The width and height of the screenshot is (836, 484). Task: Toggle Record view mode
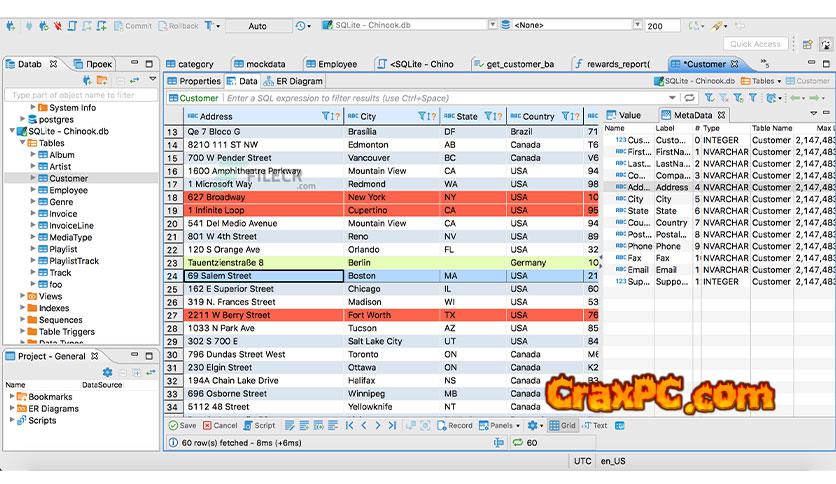(455, 425)
